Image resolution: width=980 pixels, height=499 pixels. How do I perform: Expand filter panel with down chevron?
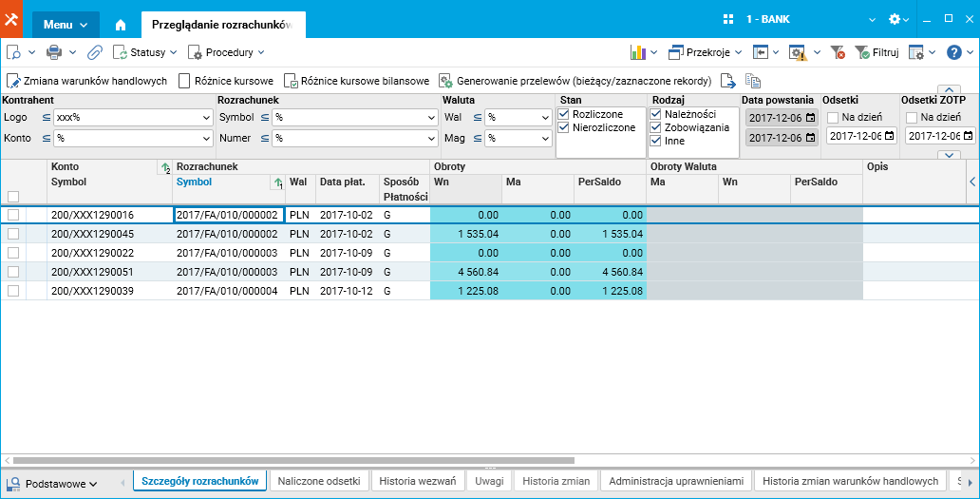click(x=949, y=154)
